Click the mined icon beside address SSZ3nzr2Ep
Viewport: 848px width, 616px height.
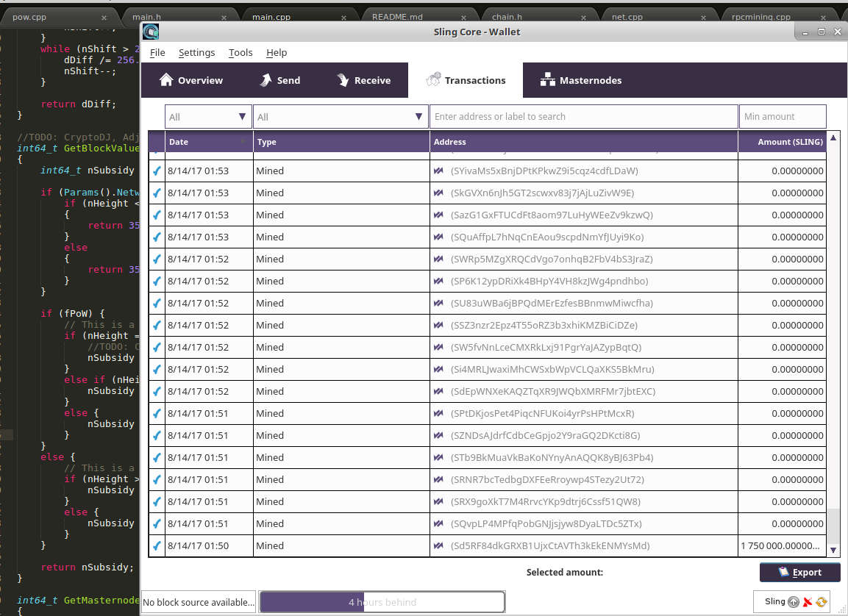438,326
